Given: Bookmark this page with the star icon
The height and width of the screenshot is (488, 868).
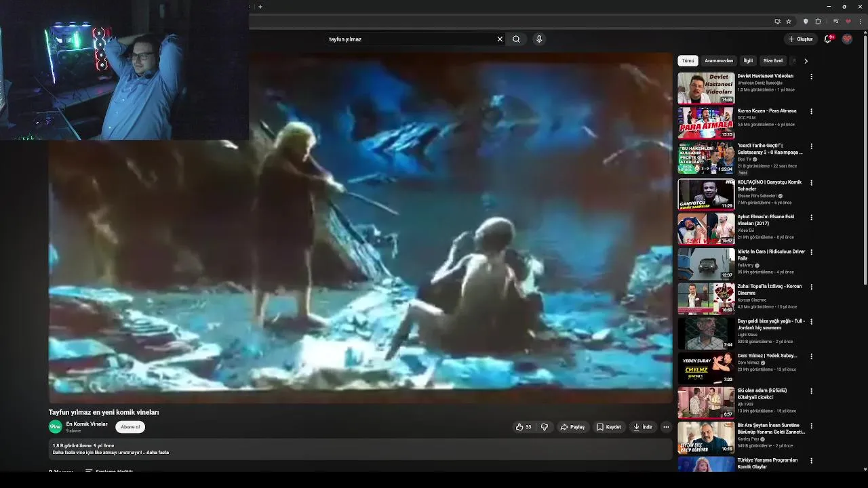Looking at the screenshot, I should (789, 22).
